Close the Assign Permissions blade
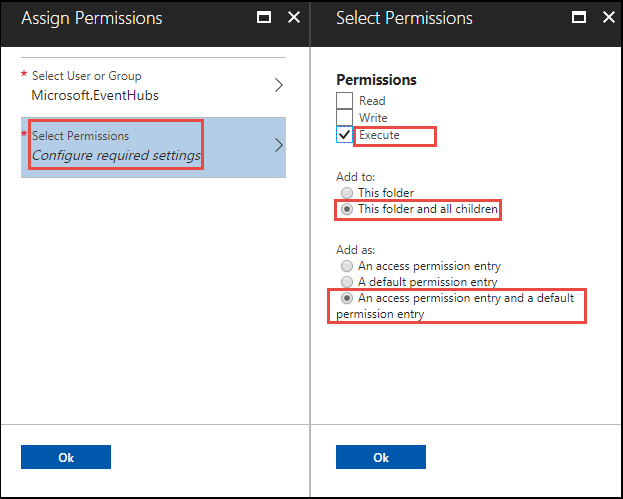This screenshot has height=499, width=623. tap(293, 18)
